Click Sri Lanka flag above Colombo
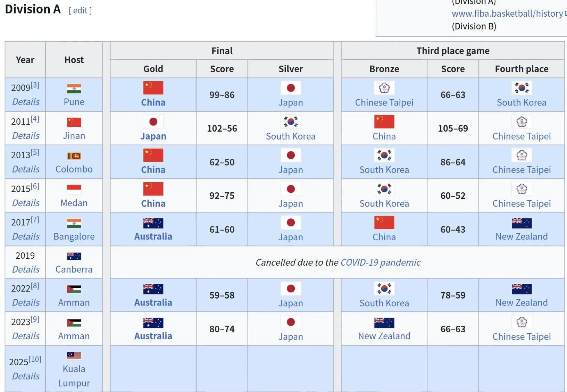 click(74, 156)
